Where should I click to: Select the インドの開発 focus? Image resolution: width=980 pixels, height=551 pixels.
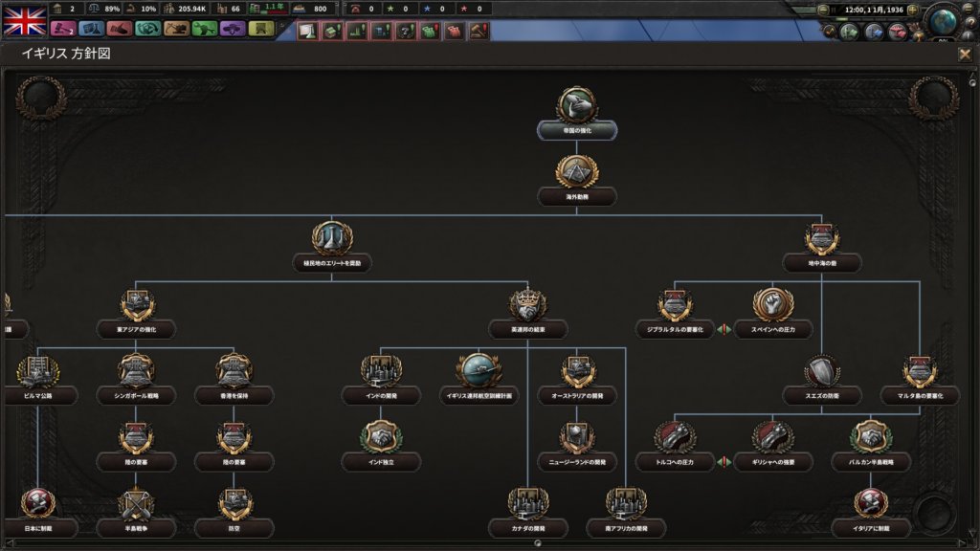point(381,379)
